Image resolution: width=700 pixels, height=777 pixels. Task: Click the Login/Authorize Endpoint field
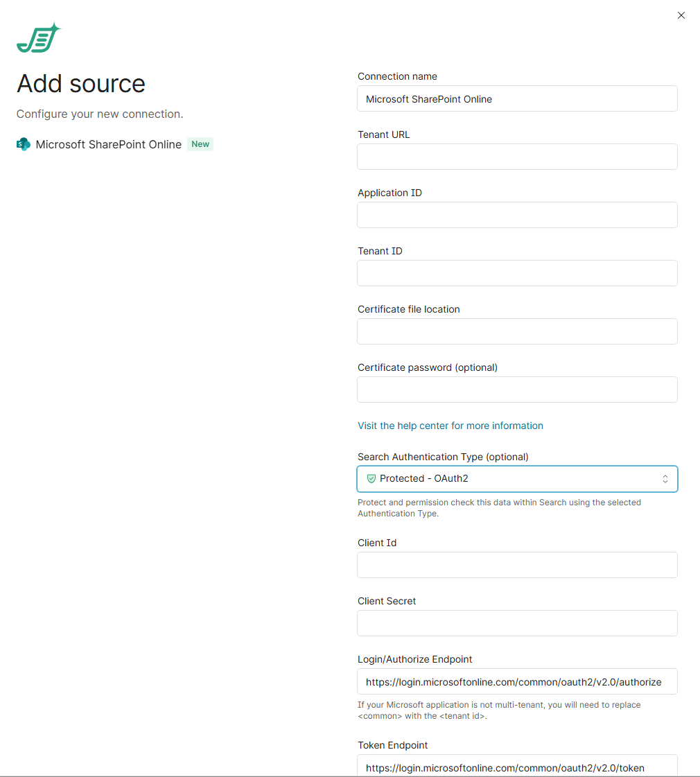click(x=516, y=681)
